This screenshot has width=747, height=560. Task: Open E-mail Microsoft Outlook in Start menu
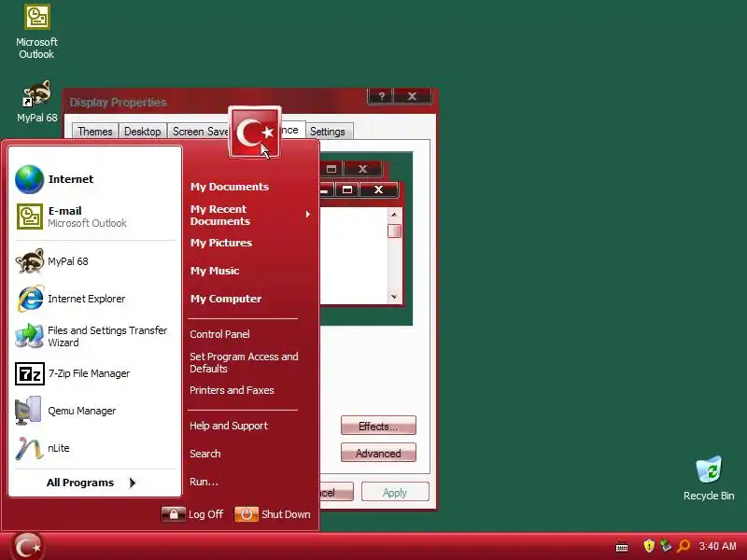(95, 217)
